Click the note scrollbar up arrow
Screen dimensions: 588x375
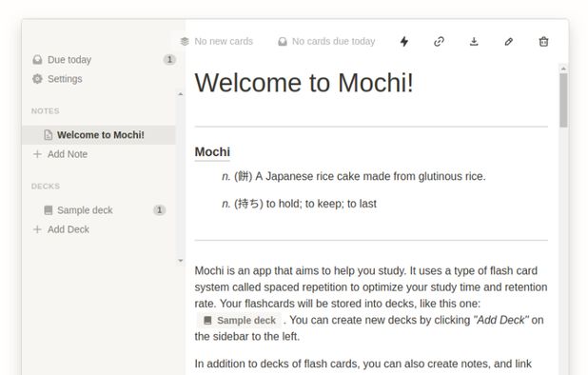pos(563,69)
